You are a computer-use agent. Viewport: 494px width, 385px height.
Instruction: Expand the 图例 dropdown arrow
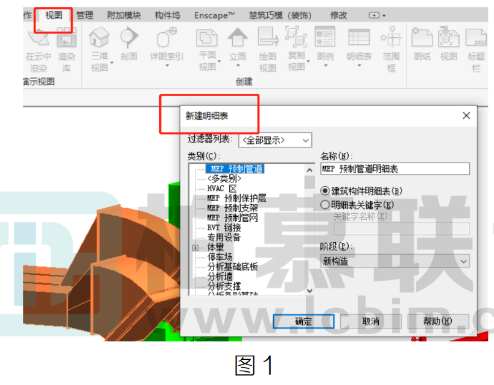pos(325,65)
